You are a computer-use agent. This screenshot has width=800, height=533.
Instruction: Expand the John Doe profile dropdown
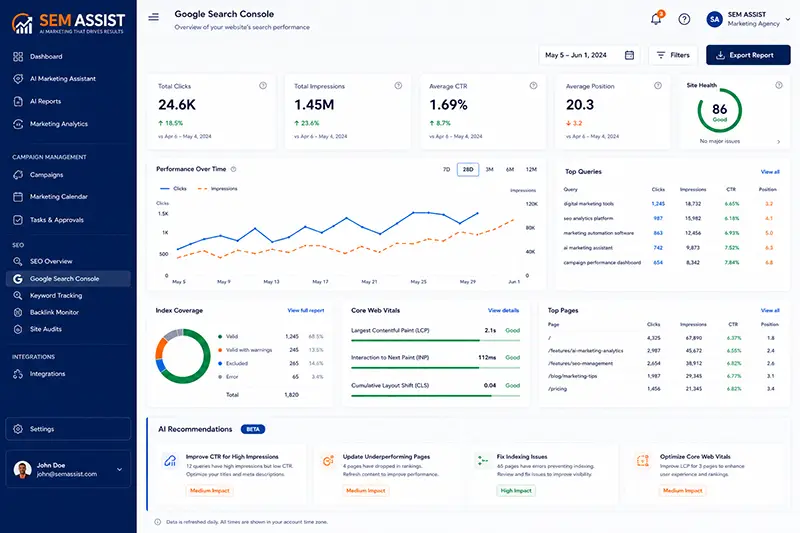119,469
